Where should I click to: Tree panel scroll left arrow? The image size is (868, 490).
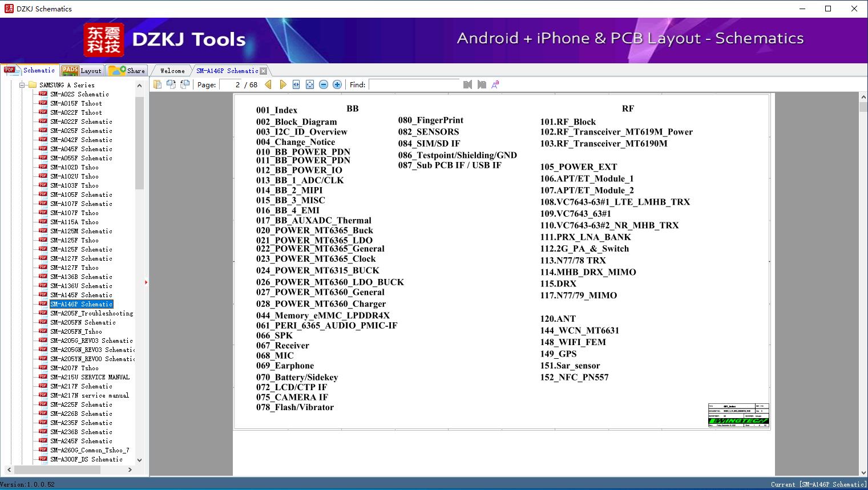pos(8,469)
